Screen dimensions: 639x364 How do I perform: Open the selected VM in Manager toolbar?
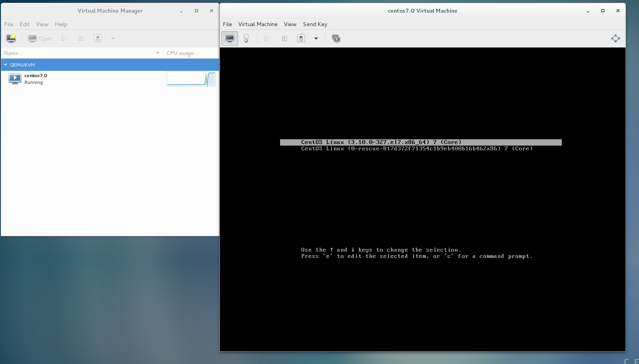(40, 38)
